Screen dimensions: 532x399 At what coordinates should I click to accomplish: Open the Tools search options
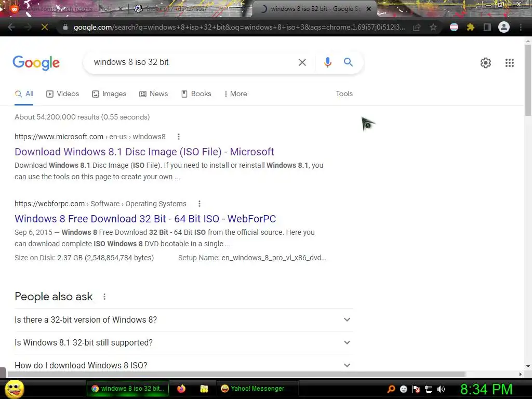coord(344,94)
